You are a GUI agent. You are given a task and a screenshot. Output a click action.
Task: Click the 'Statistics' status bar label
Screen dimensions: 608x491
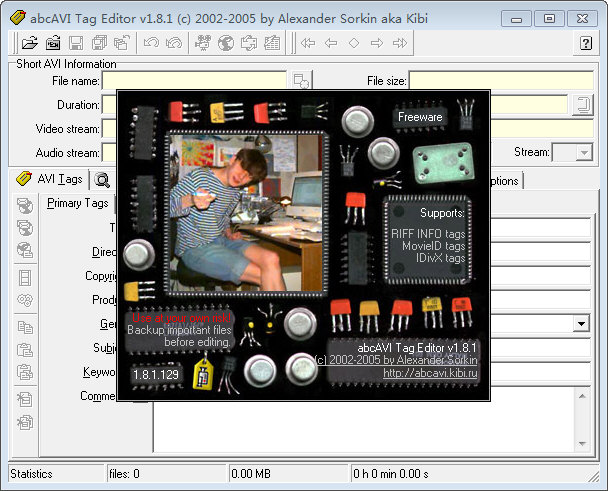click(31, 474)
